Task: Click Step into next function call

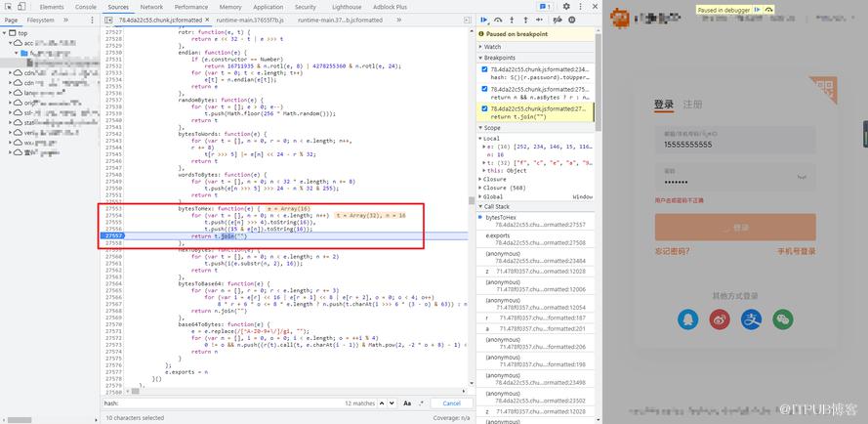Action: 512,20
